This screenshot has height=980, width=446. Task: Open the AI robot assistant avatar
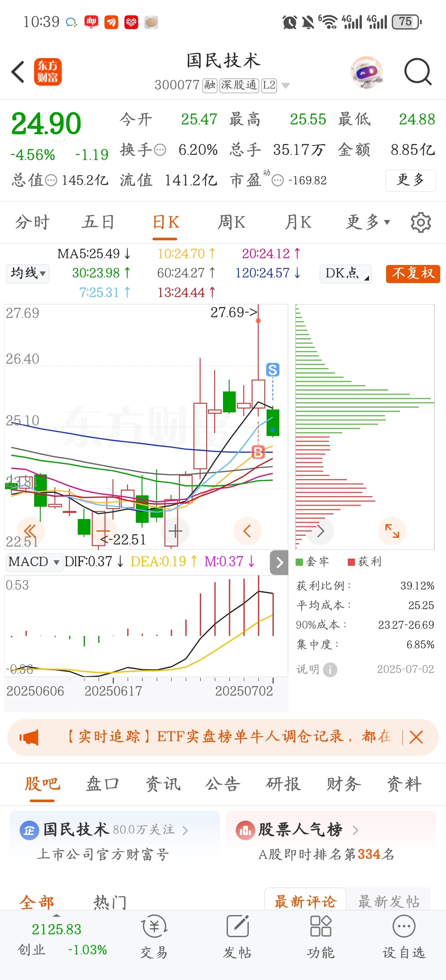pyautogui.click(x=366, y=72)
